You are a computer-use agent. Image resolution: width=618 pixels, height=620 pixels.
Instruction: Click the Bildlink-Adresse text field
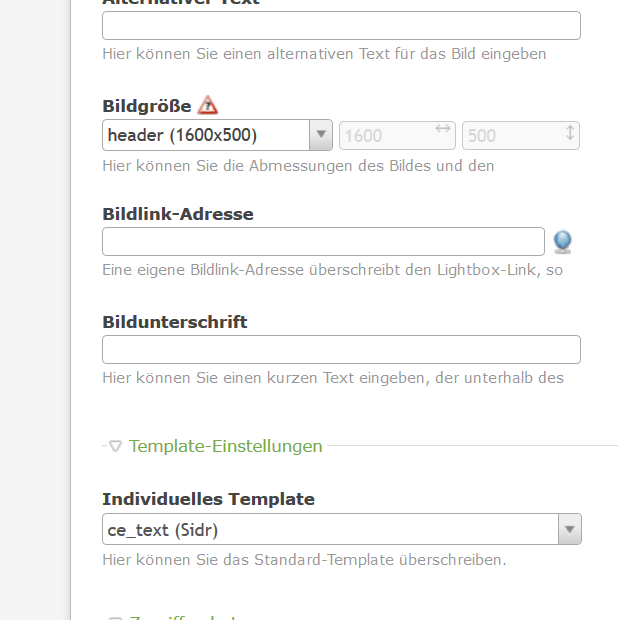pyautogui.click(x=323, y=242)
